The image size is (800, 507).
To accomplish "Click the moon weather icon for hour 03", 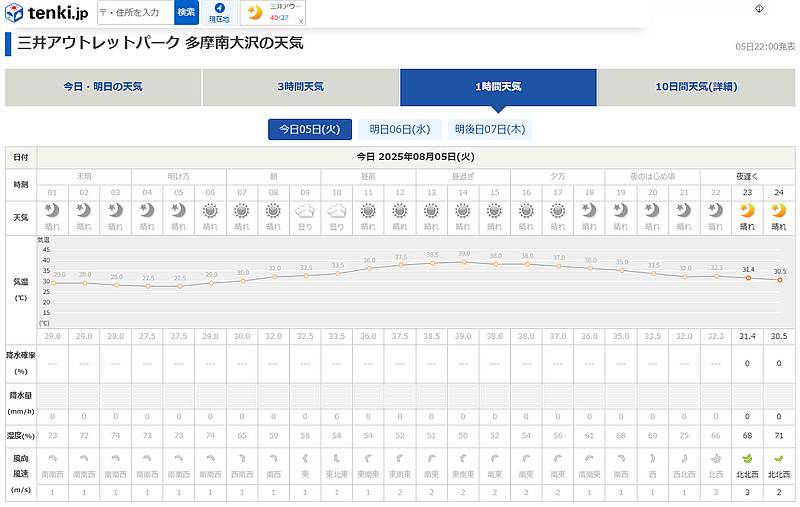I will tap(115, 210).
